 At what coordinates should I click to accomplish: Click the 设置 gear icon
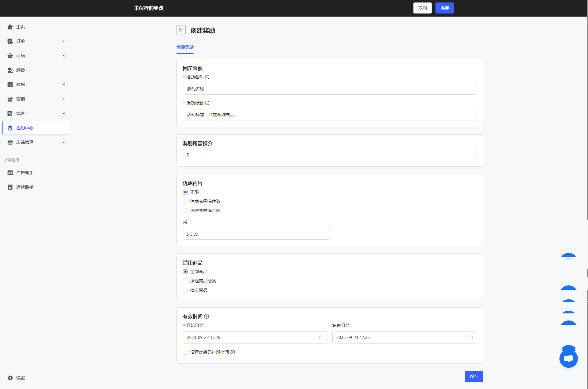[10, 378]
